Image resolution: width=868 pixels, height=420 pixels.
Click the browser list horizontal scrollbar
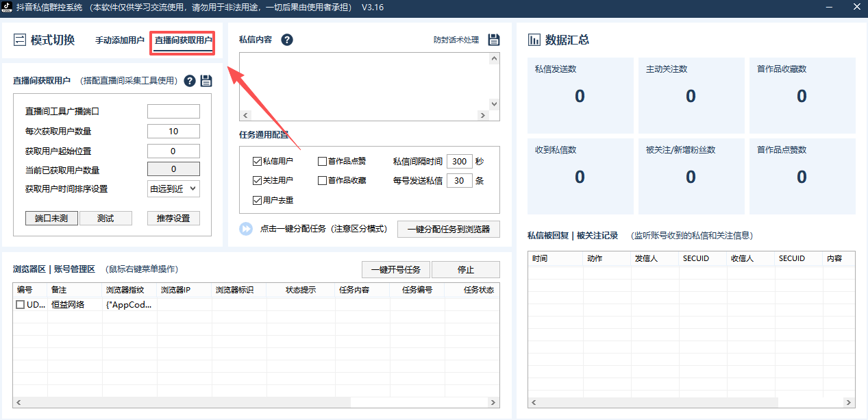pyautogui.click(x=257, y=402)
